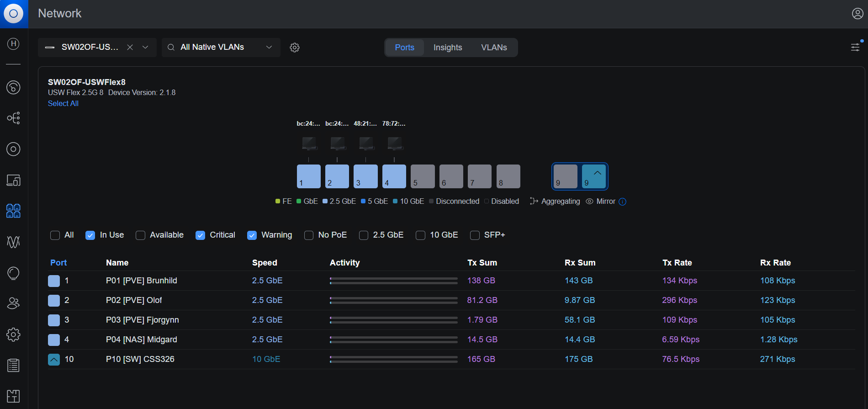Open the logs list sidebar icon

13,366
